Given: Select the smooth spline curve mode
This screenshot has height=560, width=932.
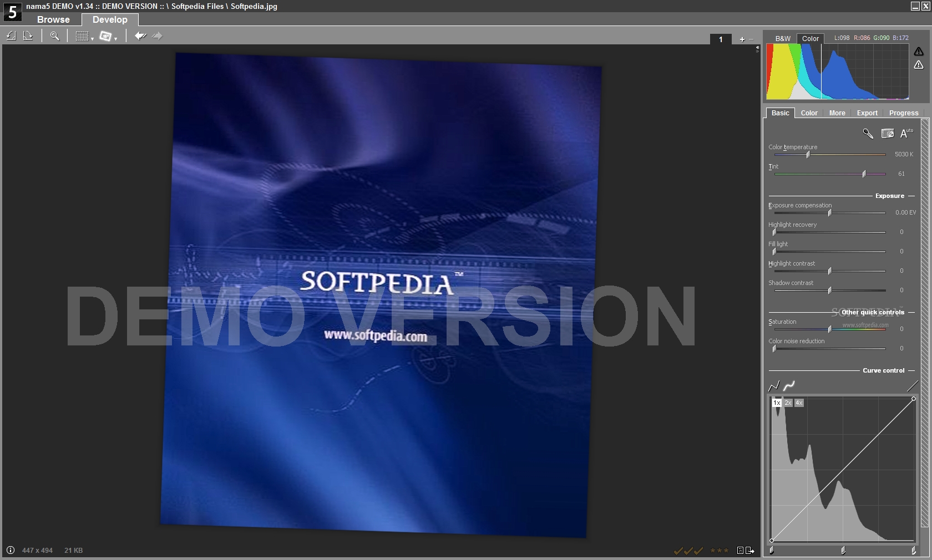Looking at the screenshot, I should [x=789, y=385].
